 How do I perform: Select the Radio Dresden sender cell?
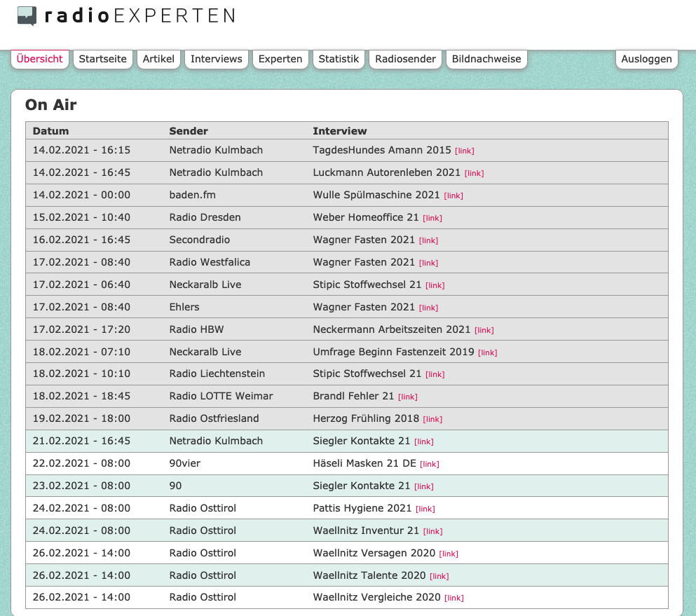[x=205, y=217]
